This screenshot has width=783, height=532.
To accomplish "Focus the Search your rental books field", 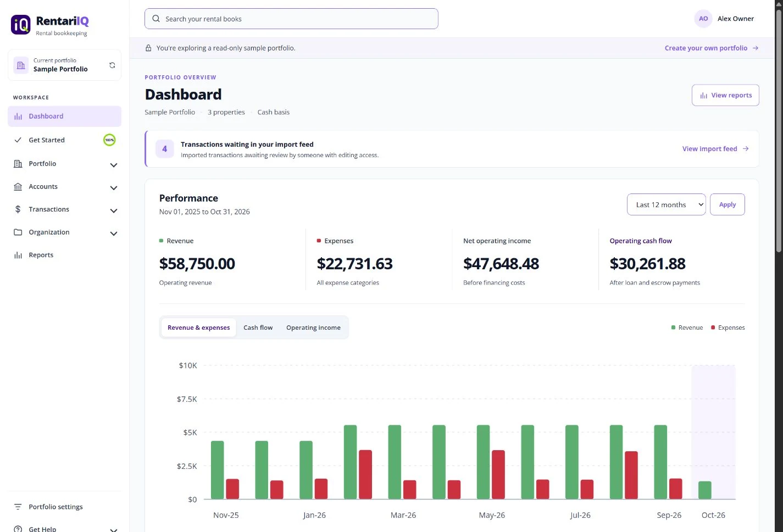I will pos(291,19).
